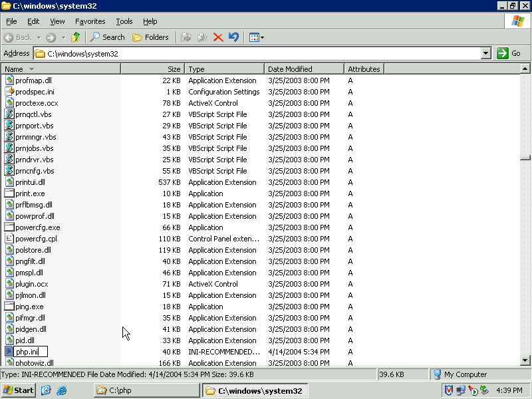Open Search from the toolbar
The width and height of the screenshot is (532, 399).
pos(108,37)
